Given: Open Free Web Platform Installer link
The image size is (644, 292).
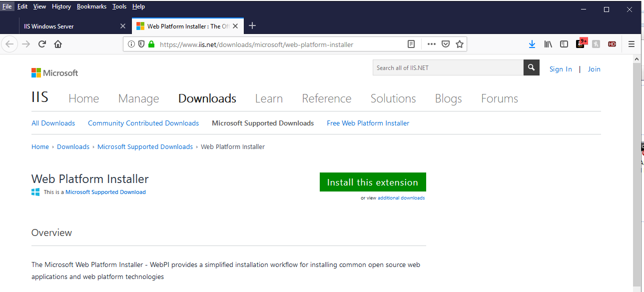Looking at the screenshot, I should 368,123.
